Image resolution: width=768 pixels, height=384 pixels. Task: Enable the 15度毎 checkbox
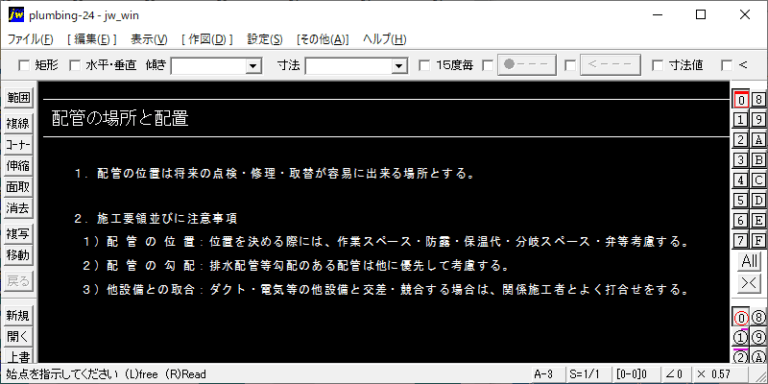coord(425,65)
